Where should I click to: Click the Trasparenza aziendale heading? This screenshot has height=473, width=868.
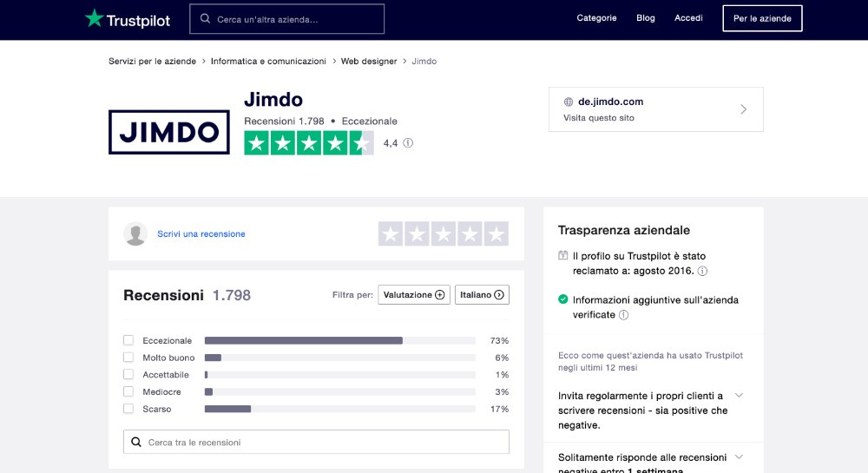(x=624, y=230)
